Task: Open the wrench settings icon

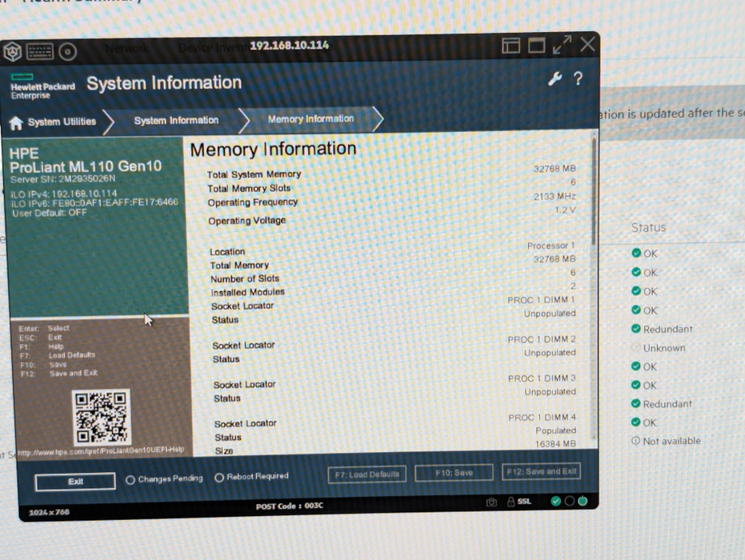Action: (555, 79)
